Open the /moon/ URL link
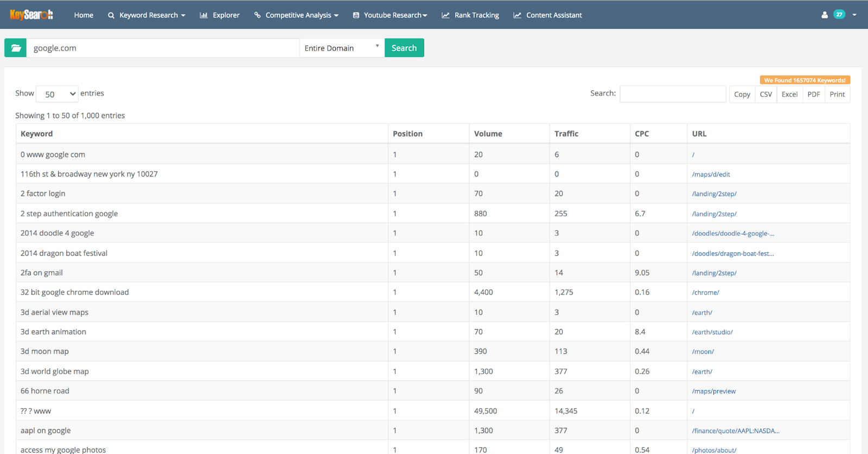 [x=703, y=352]
